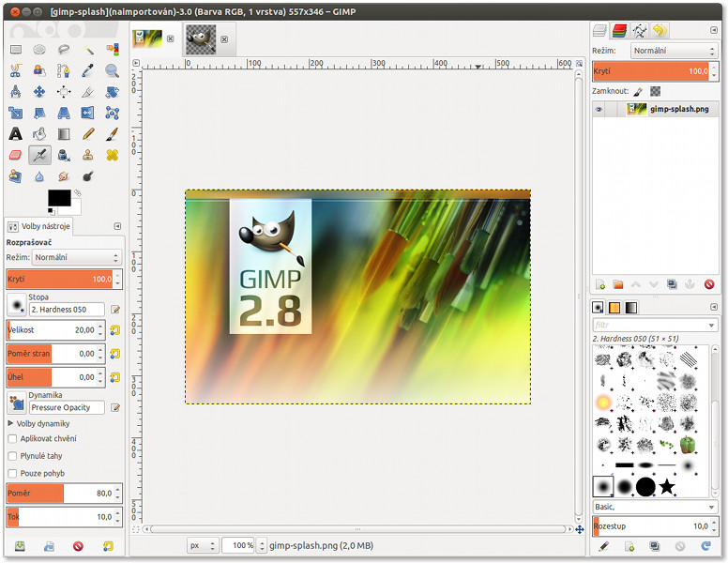Select the Airbrush tool
The width and height of the screenshot is (728, 563).
[39, 155]
